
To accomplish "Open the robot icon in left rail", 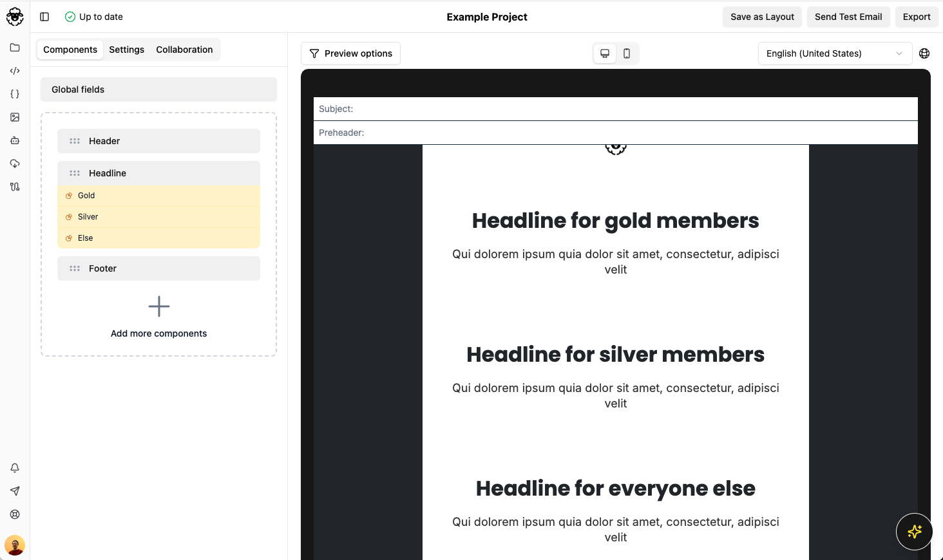I will (15, 140).
